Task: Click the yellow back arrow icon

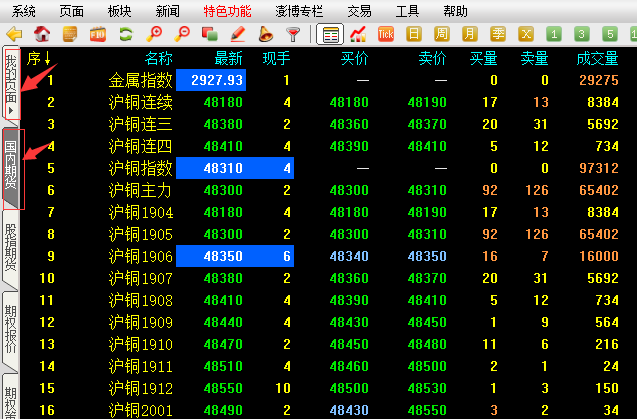Action: (x=14, y=34)
